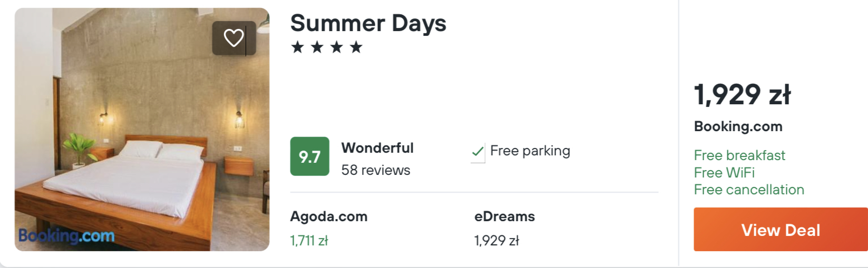The width and height of the screenshot is (868, 268).
Task: Click the Free cancellation perk
Action: click(x=748, y=190)
